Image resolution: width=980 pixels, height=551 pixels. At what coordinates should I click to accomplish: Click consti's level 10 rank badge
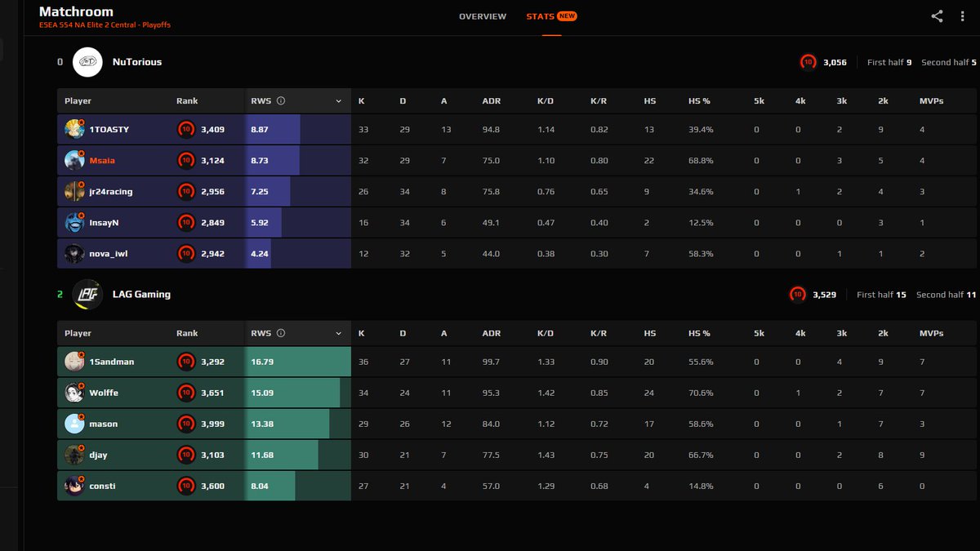pos(186,486)
